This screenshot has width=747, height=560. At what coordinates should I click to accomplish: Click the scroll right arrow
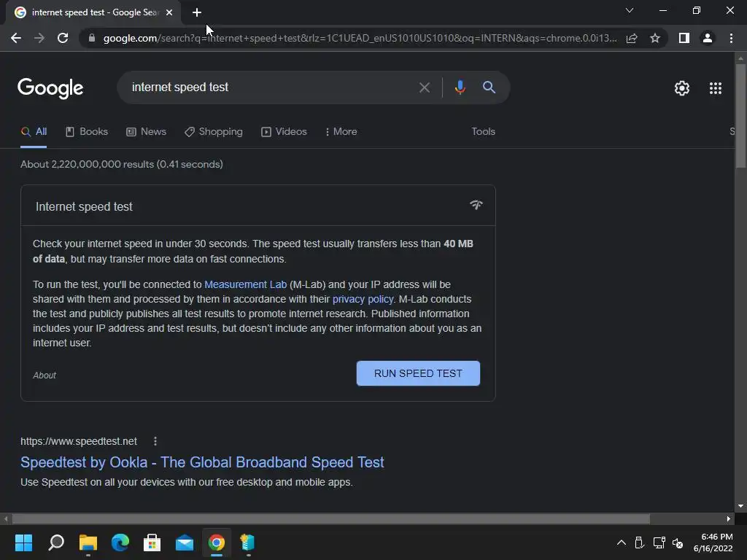pyautogui.click(x=729, y=518)
